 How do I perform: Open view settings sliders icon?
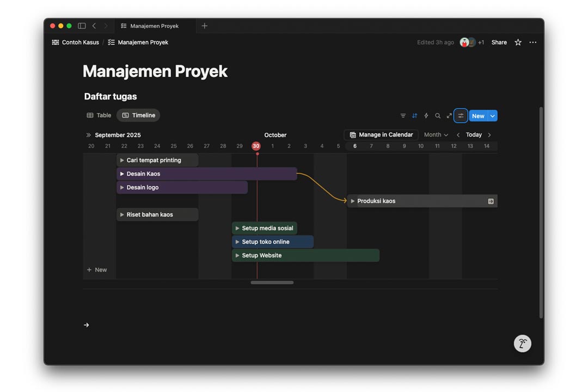coord(461,116)
